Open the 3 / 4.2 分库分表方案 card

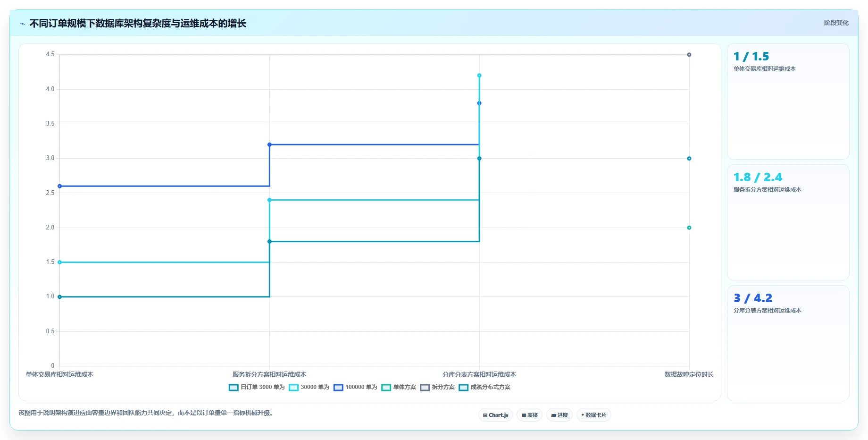(788, 343)
